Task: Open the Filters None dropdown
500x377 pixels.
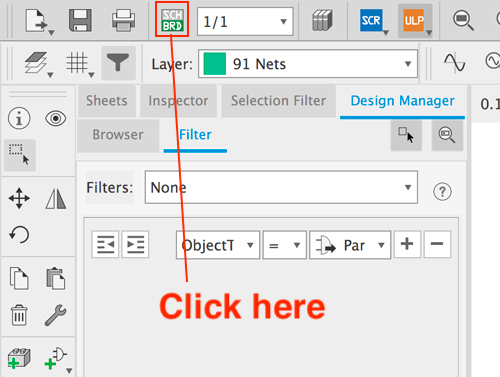Action: click(281, 187)
